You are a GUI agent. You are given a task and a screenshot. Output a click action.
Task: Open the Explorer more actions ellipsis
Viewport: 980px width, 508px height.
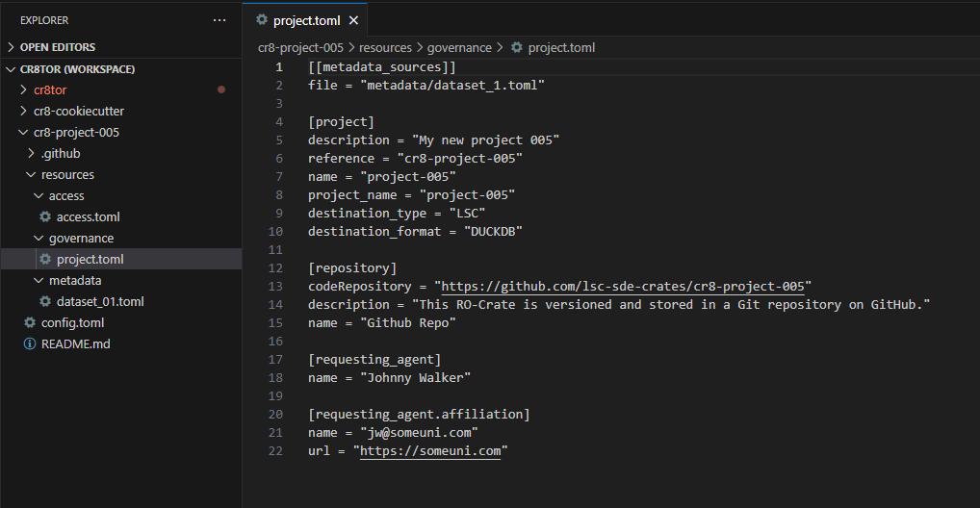[219, 20]
